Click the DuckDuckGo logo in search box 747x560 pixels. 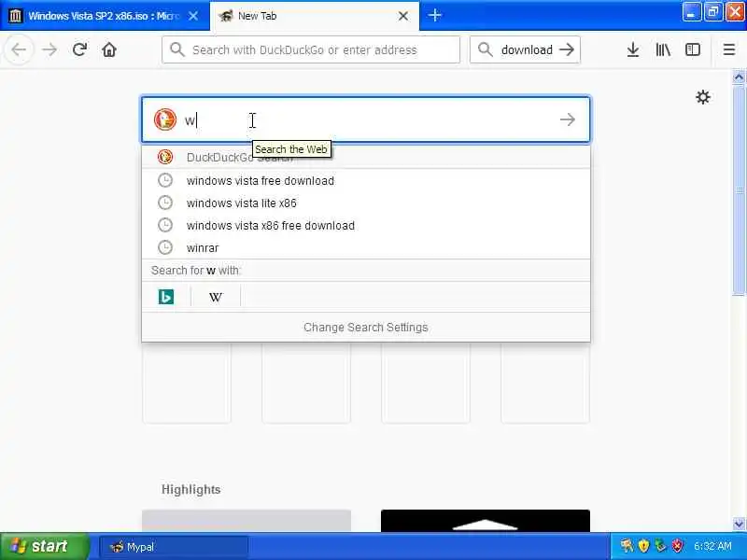coord(165,119)
